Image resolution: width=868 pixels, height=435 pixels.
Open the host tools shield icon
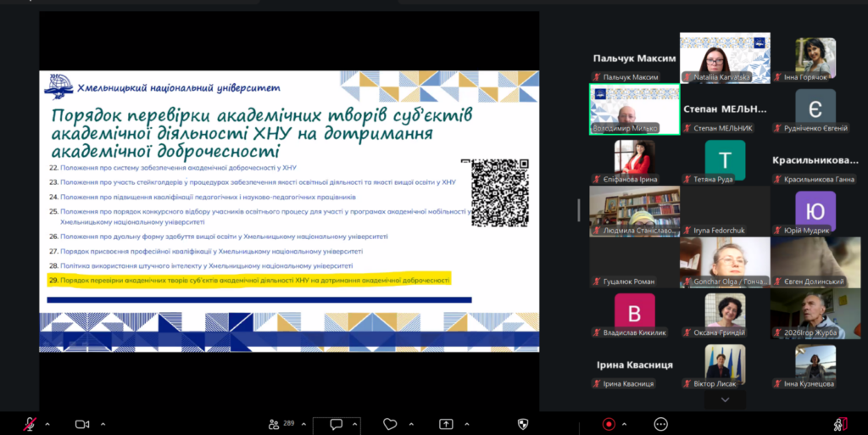click(522, 425)
